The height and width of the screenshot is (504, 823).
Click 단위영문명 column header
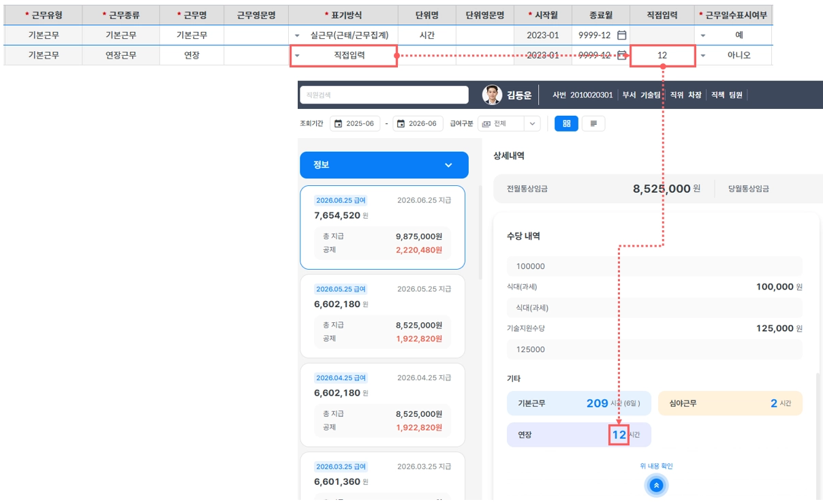tap(485, 14)
